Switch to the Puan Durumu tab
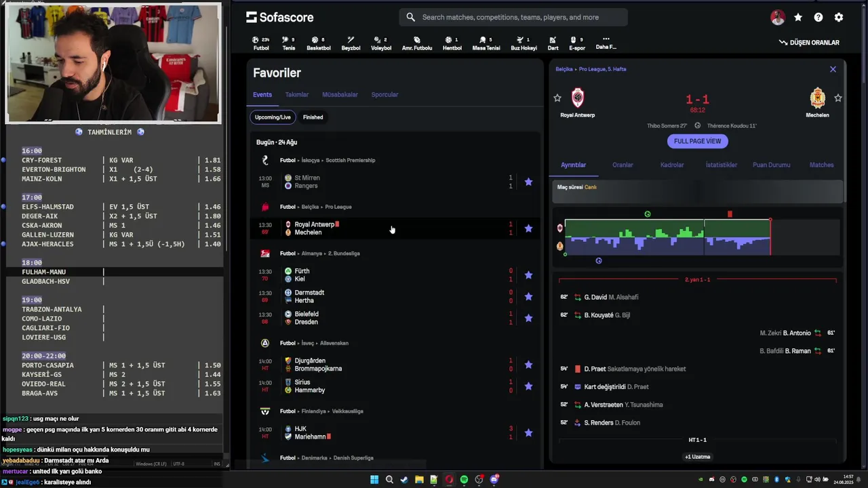 [771, 165]
